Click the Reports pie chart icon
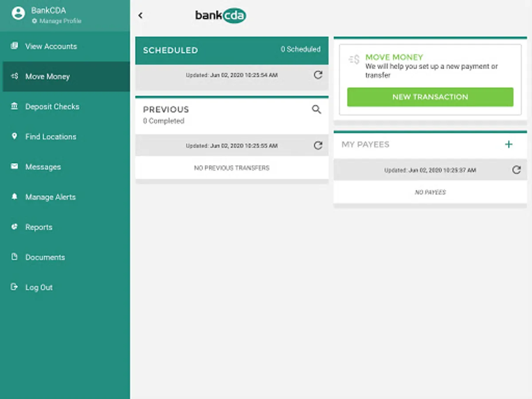 tap(15, 227)
